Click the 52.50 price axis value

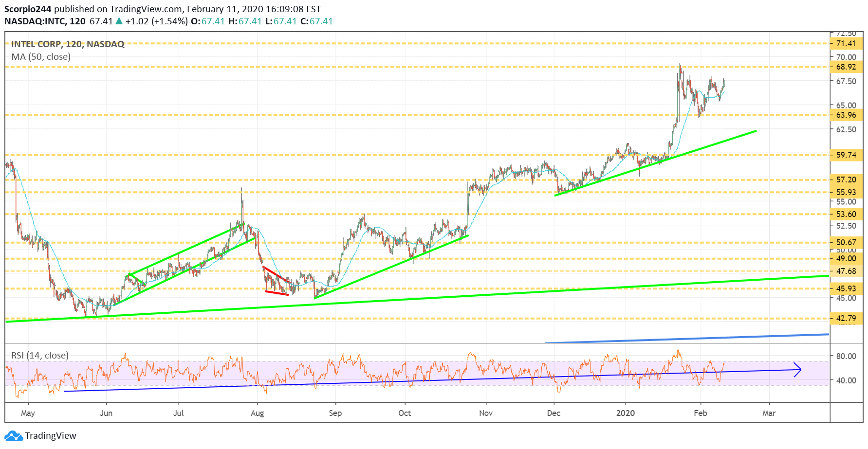[846, 226]
